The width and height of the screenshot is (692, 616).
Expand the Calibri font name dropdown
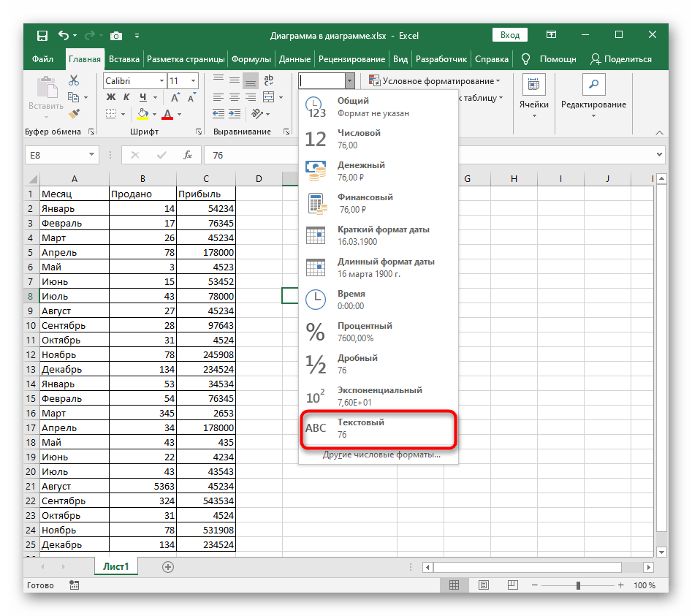[x=160, y=81]
